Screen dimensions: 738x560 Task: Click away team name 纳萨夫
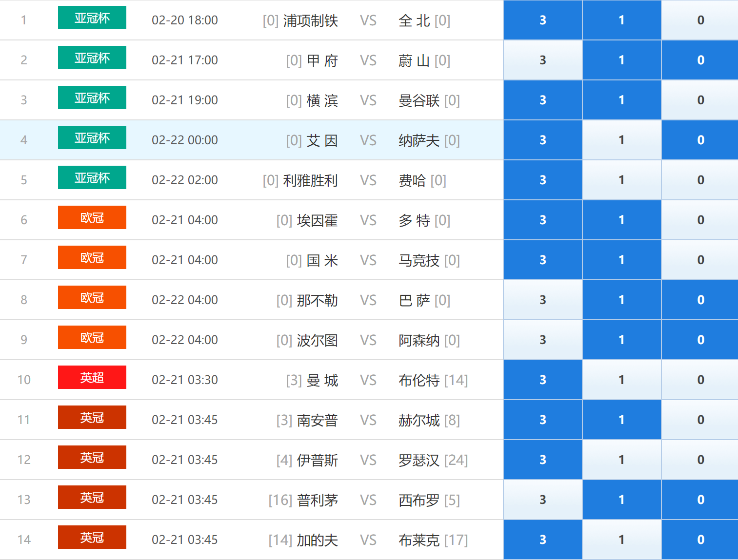click(419, 140)
